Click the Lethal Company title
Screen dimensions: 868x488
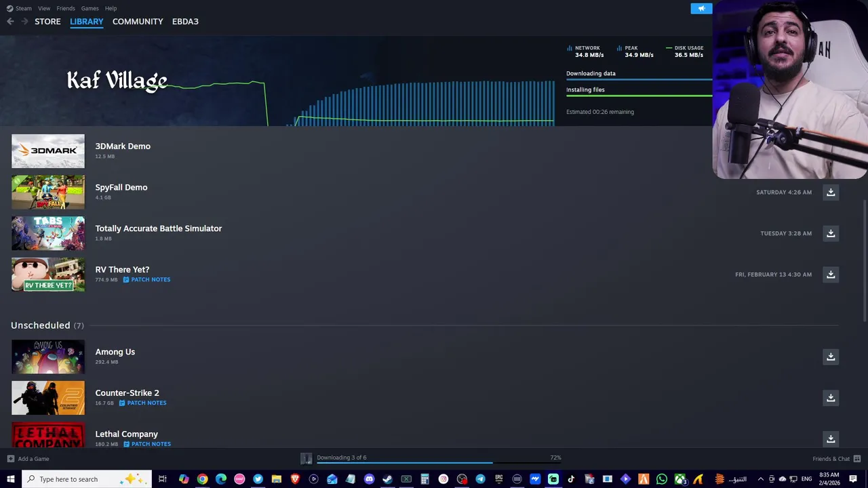[127, 434]
